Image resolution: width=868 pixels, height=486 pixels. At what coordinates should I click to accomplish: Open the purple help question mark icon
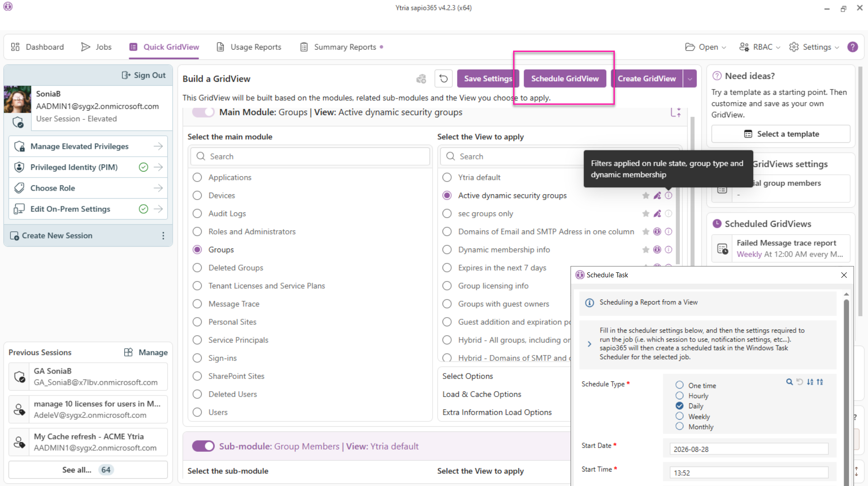(853, 47)
